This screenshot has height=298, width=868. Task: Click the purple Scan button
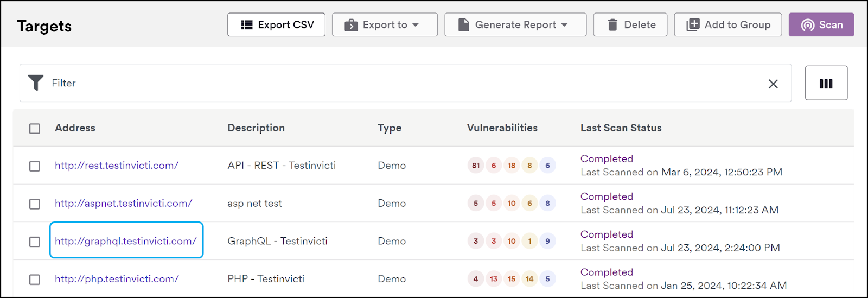(x=821, y=25)
